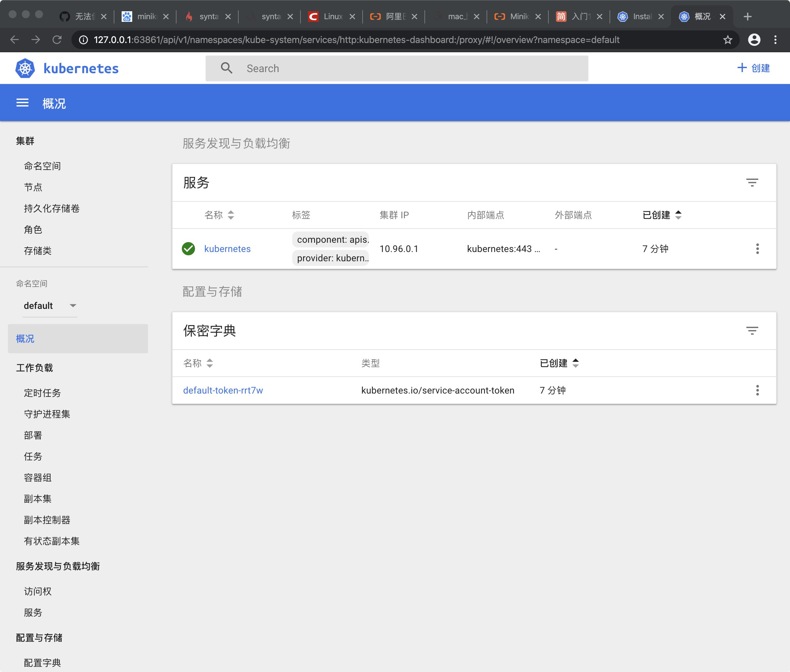
Task: Click the kubernetes:443 internal endpoint
Action: coord(503,249)
